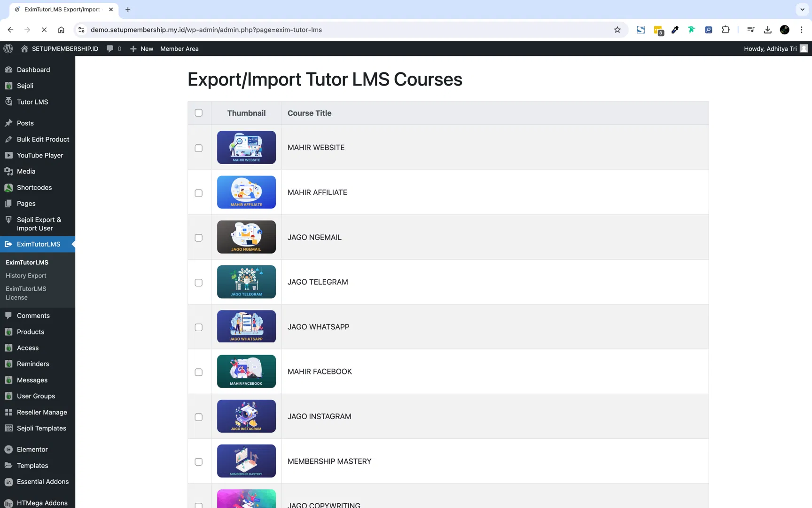Open Tutor LMS from the sidebar
Viewport: 812px width, 508px height.
point(32,102)
